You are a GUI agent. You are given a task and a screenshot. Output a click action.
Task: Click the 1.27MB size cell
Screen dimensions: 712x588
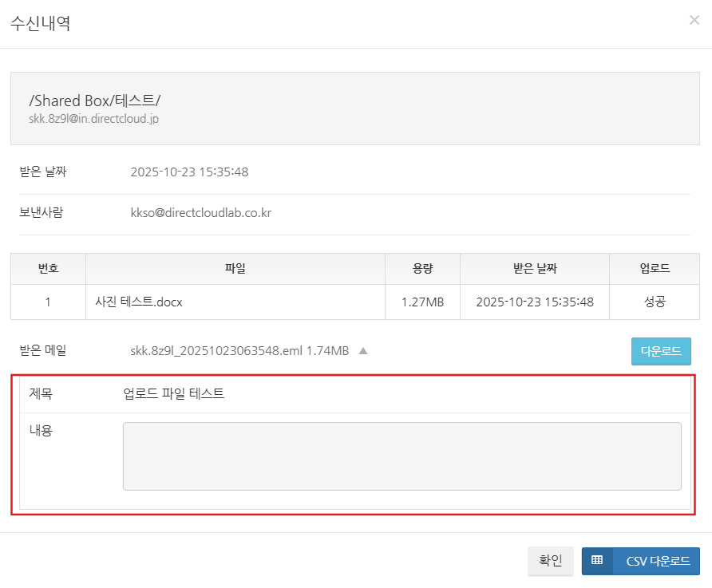pos(422,302)
